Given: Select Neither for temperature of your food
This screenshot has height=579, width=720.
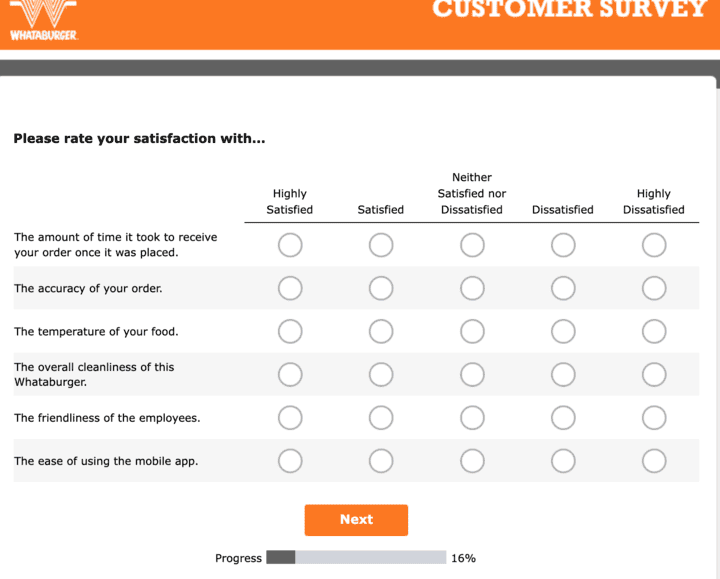Looking at the screenshot, I should [472, 331].
